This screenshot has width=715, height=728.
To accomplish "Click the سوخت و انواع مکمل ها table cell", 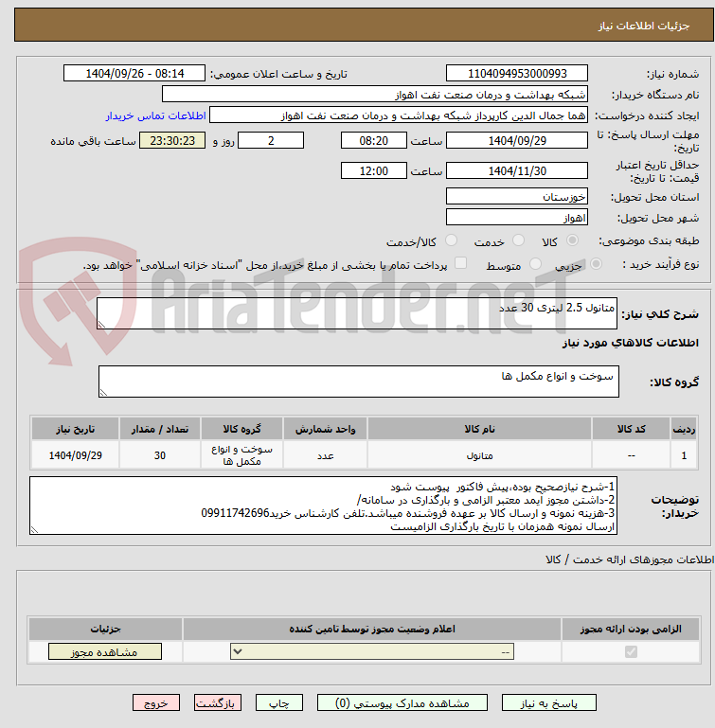I will [x=241, y=455].
